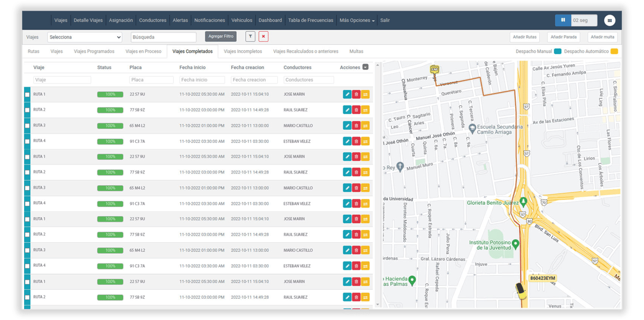The height and width of the screenshot is (320, 644).
Task: Check the first RUTA 2 row checkbox
Action: click(27, 110)
